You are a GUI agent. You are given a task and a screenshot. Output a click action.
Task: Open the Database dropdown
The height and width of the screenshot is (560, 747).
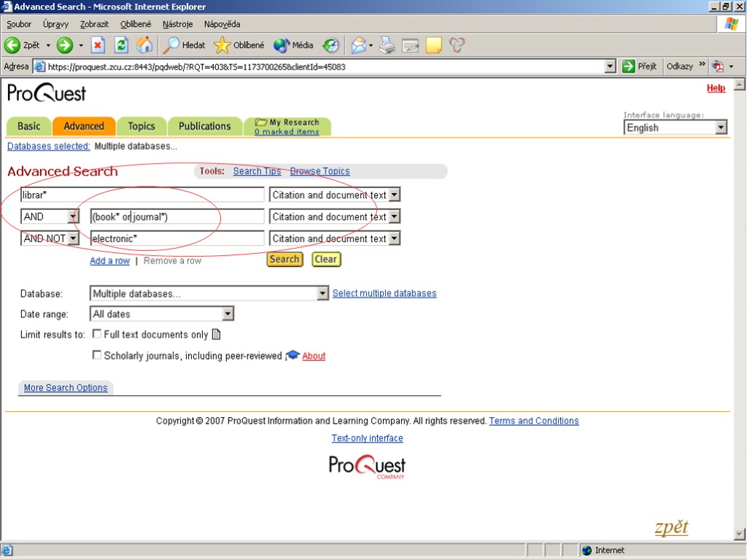point(322,293)
